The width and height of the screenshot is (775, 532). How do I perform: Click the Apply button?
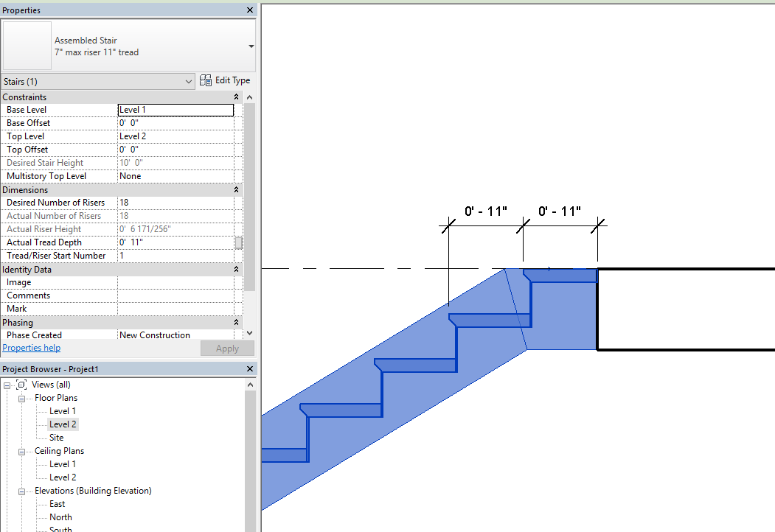point(227,349)
